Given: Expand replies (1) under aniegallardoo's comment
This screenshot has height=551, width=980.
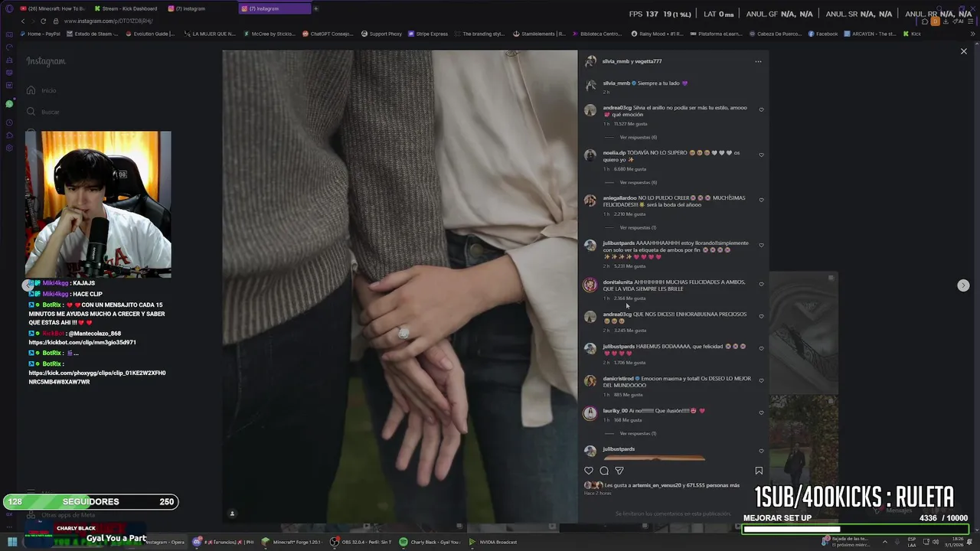Looking at the screenshot, I should [638, 227].
